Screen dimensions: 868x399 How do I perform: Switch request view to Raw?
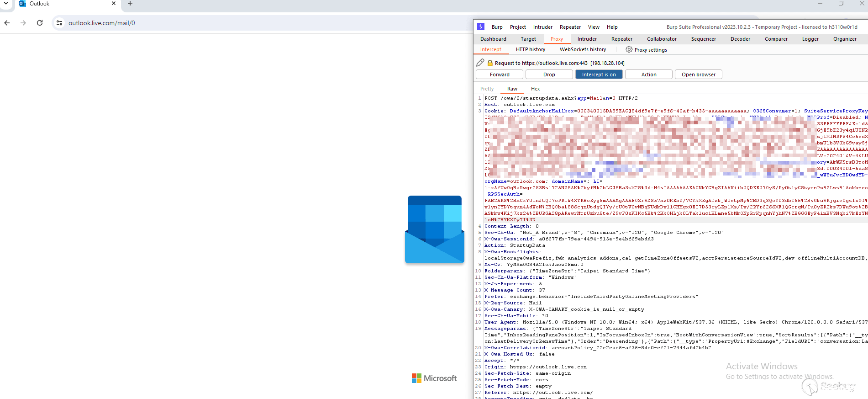click(512, 89)
